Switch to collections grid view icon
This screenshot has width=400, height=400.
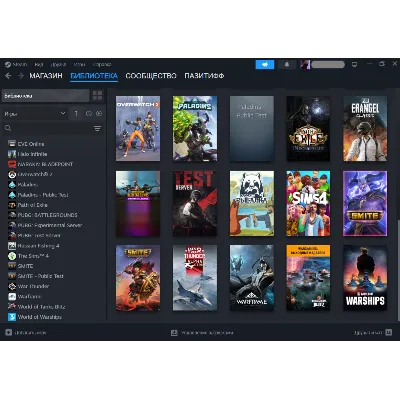pos(97,96)
